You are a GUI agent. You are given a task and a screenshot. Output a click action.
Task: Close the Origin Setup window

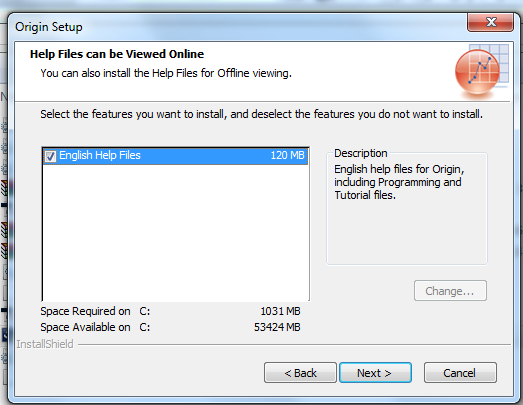(490, 22)
